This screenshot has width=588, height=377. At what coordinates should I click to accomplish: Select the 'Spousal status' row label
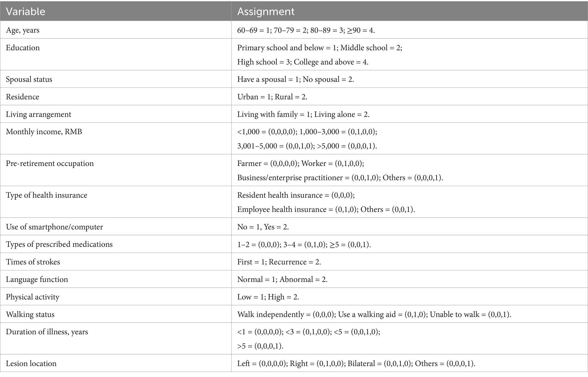[x=29, y=79]
